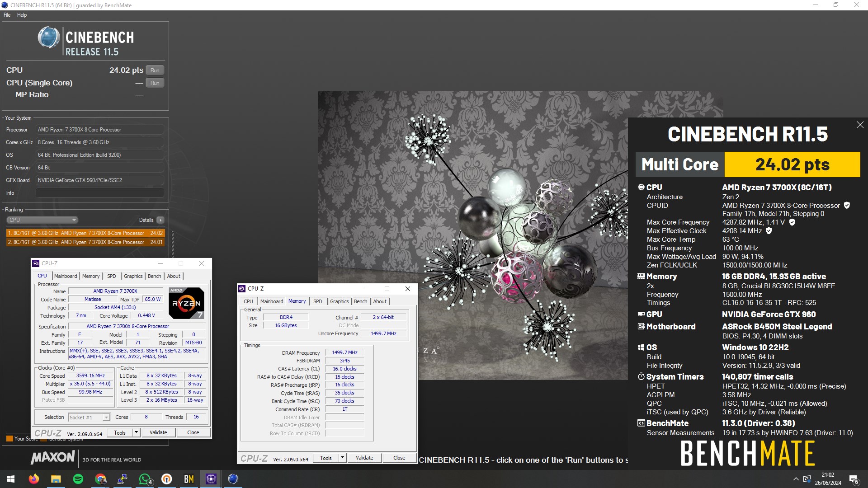Screen dimensions: 868x488
Task: Click the Memory section icon in BenchMate panel
Action: (641, 276)
